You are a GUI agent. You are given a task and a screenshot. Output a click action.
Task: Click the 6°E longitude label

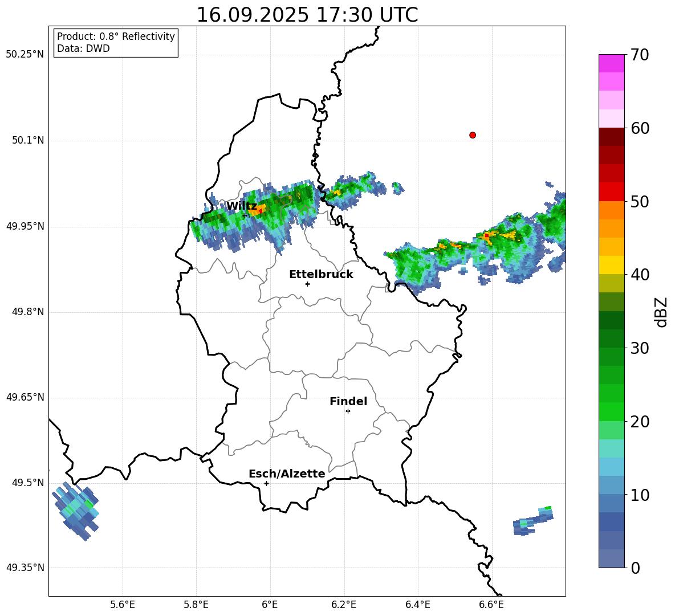270,605
